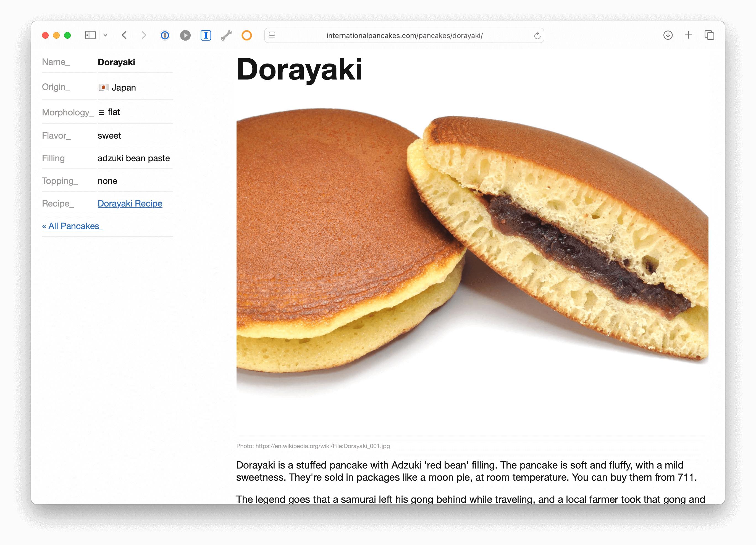Open a new tab with the plus button
The height and width of the screenshot is (545, 756).
click(688, 35)
